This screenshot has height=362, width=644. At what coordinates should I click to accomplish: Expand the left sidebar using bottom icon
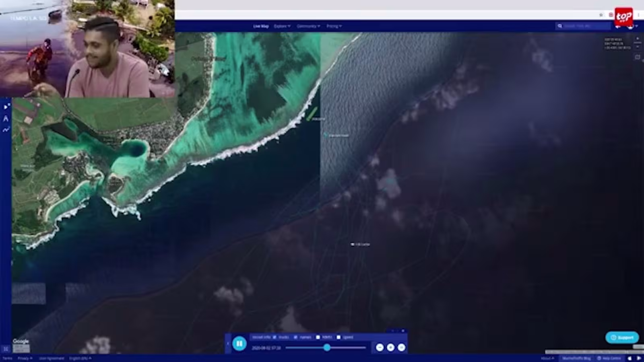[x=6, y=349]
